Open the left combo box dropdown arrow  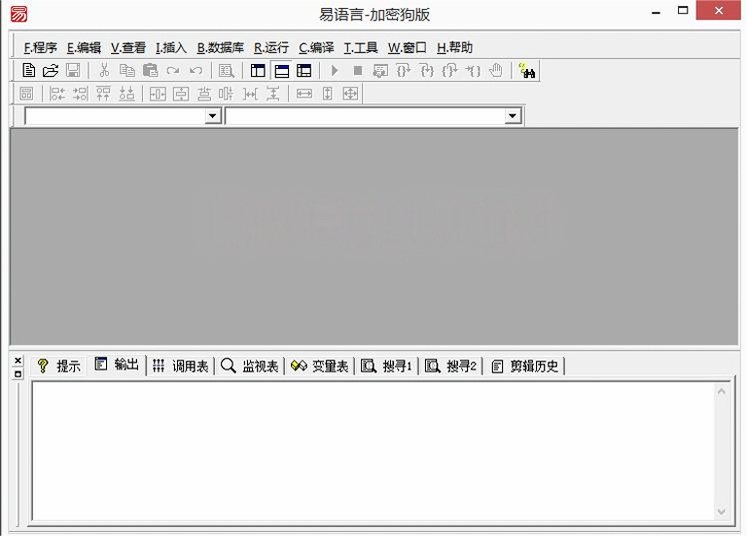click(x=212, y=116)
